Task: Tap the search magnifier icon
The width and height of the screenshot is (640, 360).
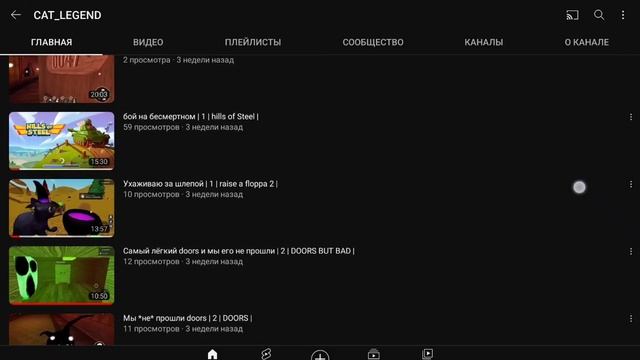Action: coord(599,15)
